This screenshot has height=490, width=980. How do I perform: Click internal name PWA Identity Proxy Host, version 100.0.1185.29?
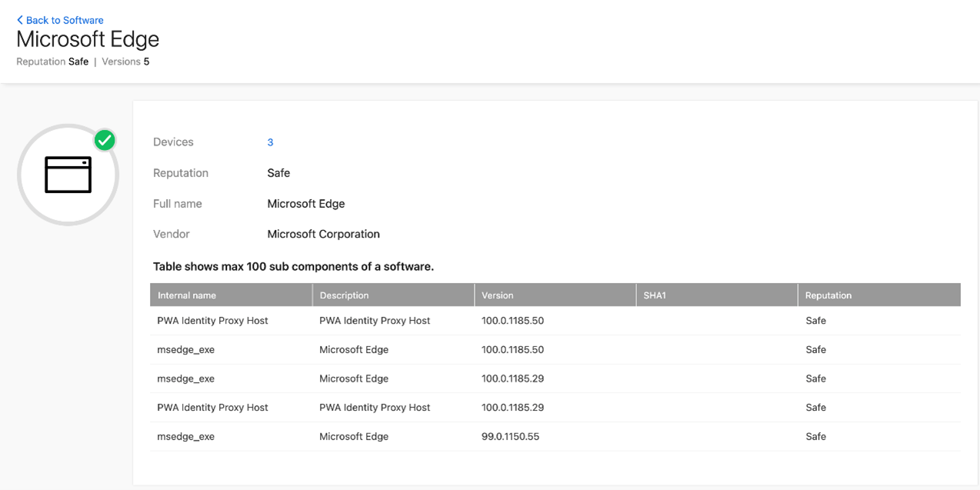point(212,408)
